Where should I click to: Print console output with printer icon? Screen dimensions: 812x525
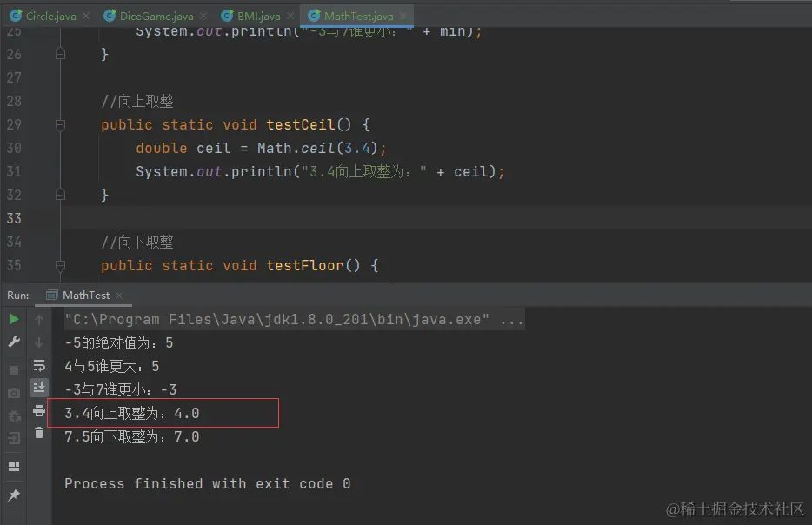[39, 411]
